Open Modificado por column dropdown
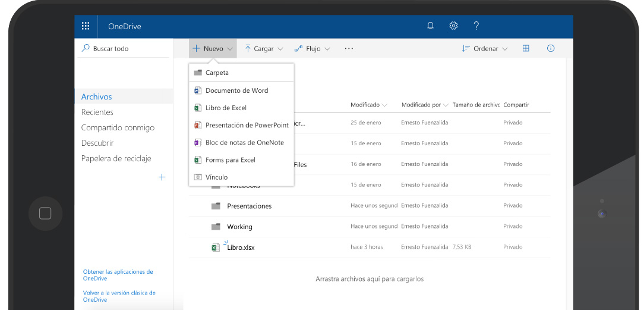 click(445, 105)
